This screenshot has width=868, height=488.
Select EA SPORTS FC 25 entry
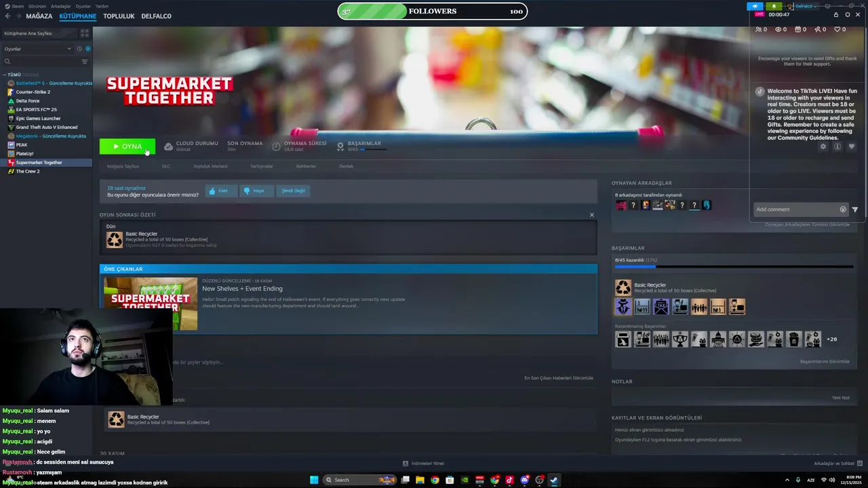(36, 110)
